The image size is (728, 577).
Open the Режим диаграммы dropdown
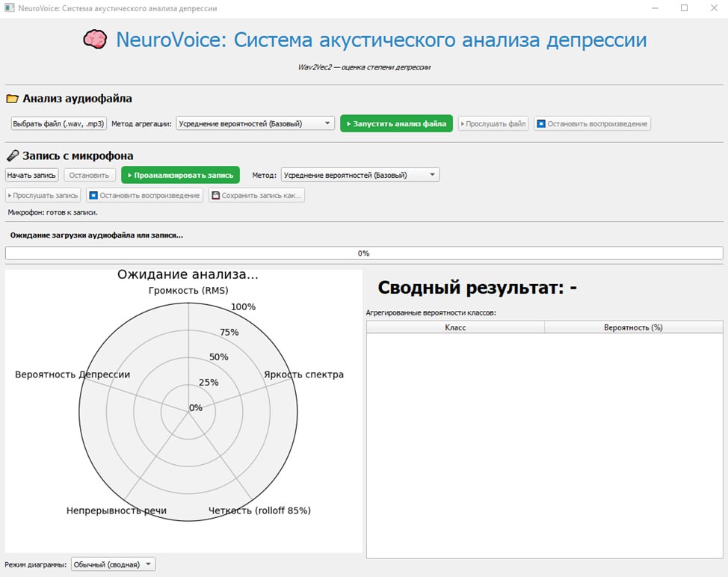(113, 564)
